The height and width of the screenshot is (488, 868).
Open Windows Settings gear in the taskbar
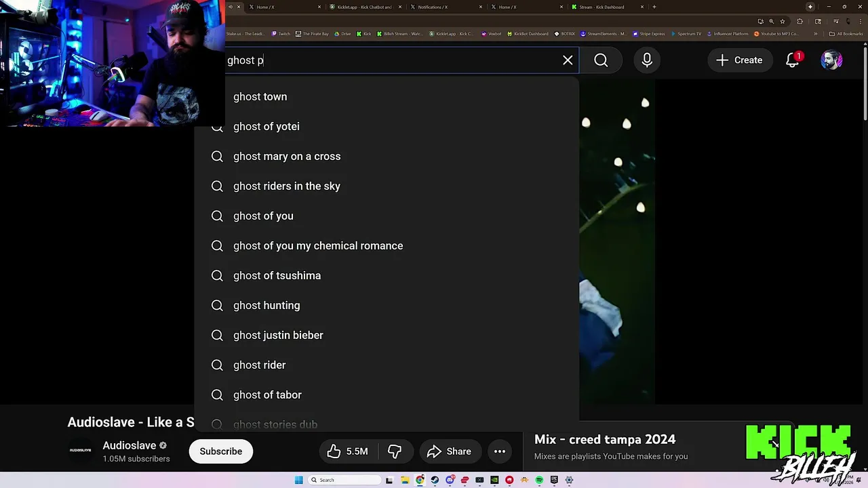(569, 480)
